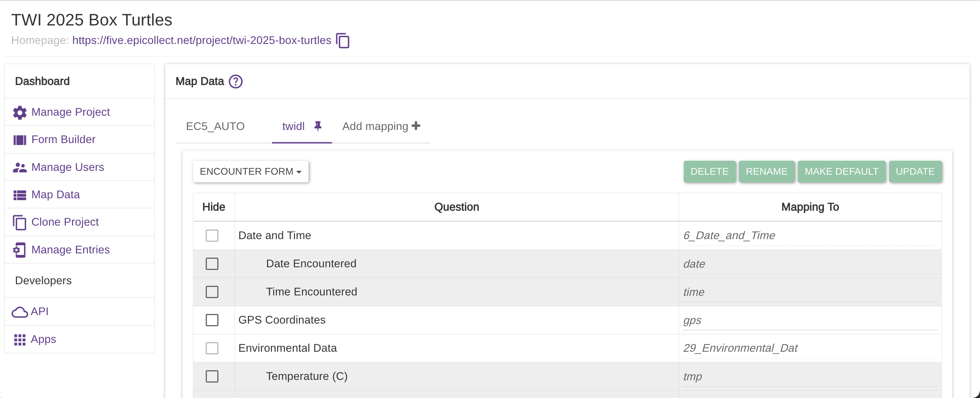Click the MAKE DEFAULT button
Screen dimensions: 980x398
tap(841, 172)
